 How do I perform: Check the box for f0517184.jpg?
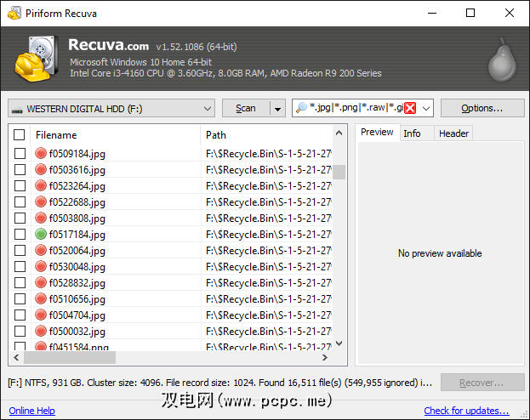coord(20,234)
